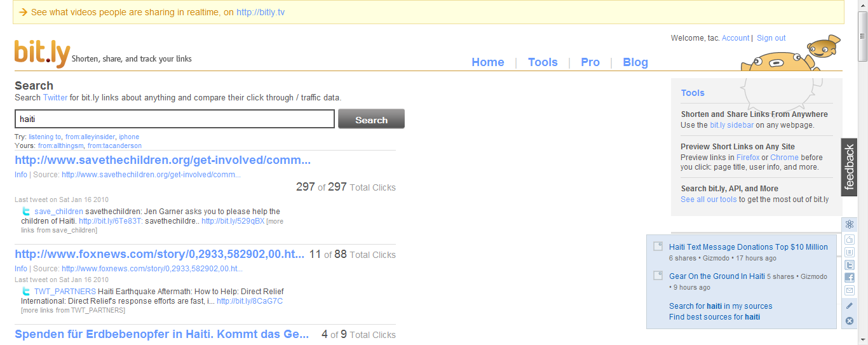Open the foxnews.com story result title
868x345 pixels.
coord(159,254)
